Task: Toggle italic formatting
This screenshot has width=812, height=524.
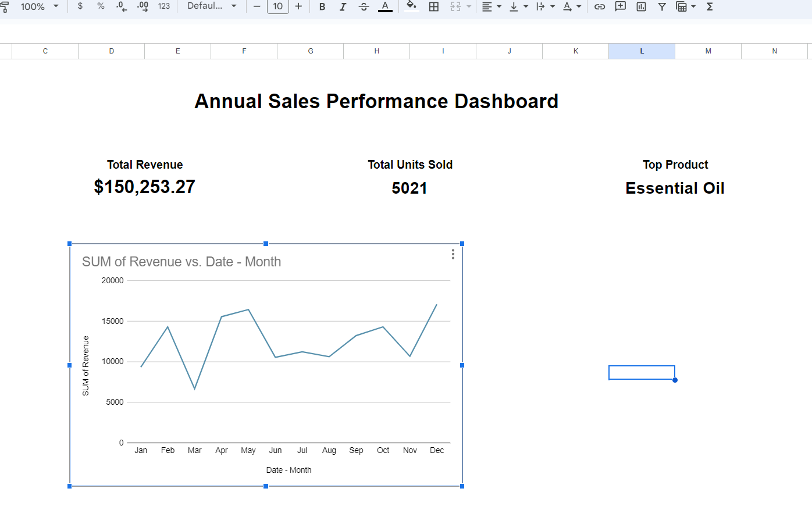Action: [343, 6]
